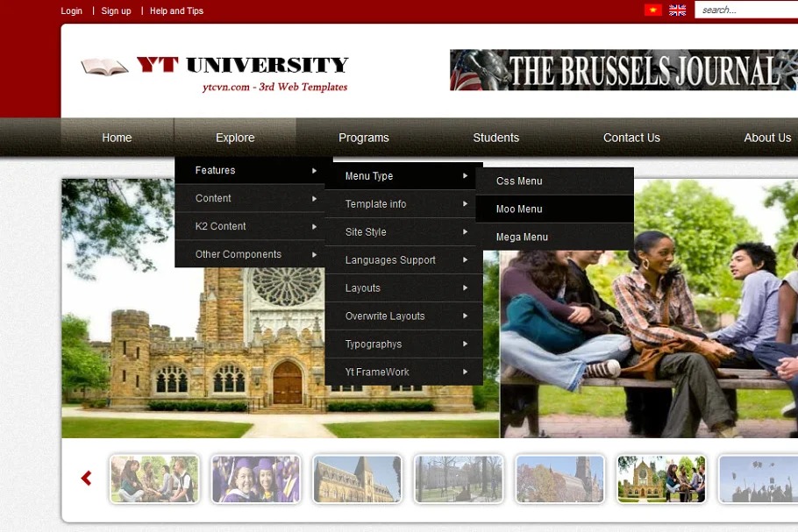Select the first students group thumbnail

click(x=154, y=479)
